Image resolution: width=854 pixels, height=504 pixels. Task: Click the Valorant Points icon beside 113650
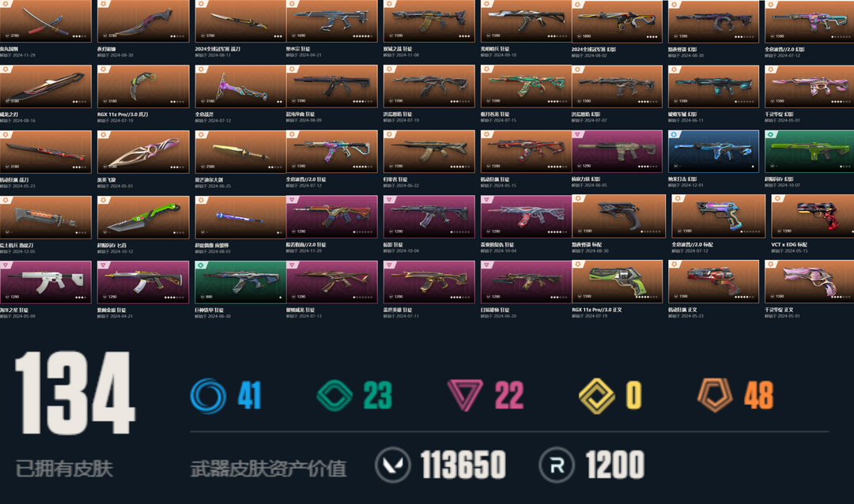393,465
